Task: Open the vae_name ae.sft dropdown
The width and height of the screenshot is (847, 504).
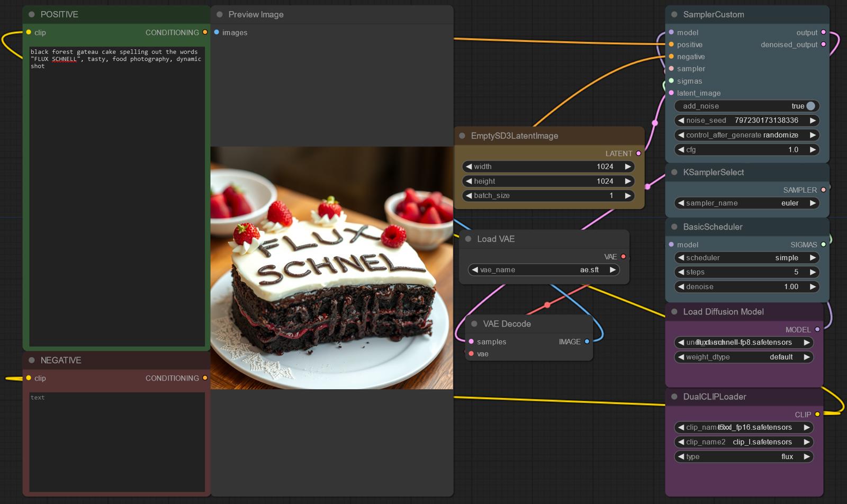Action: click(x=544, y=270)
